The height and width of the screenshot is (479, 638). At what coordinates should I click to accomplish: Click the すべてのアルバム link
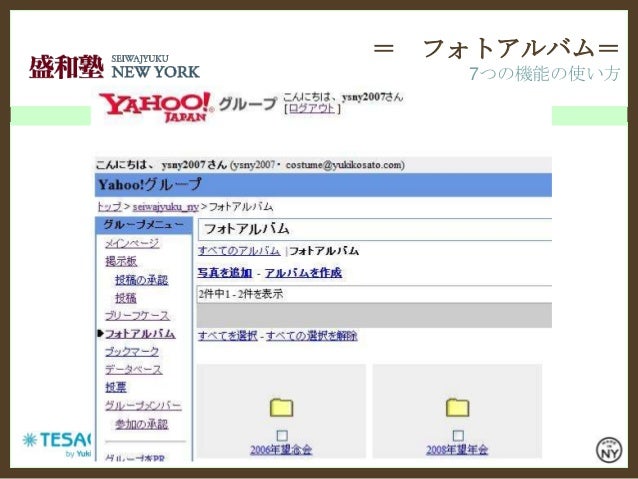click(239, 251)
